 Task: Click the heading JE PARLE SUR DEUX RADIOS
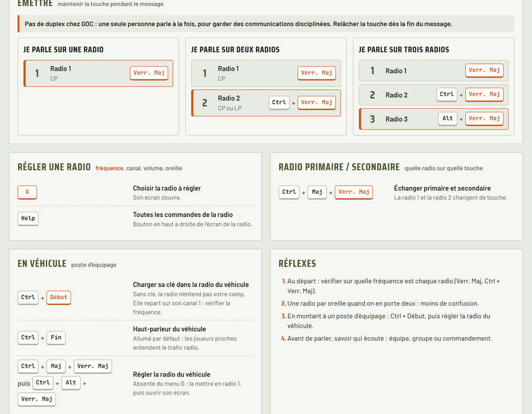pos(235,50)
